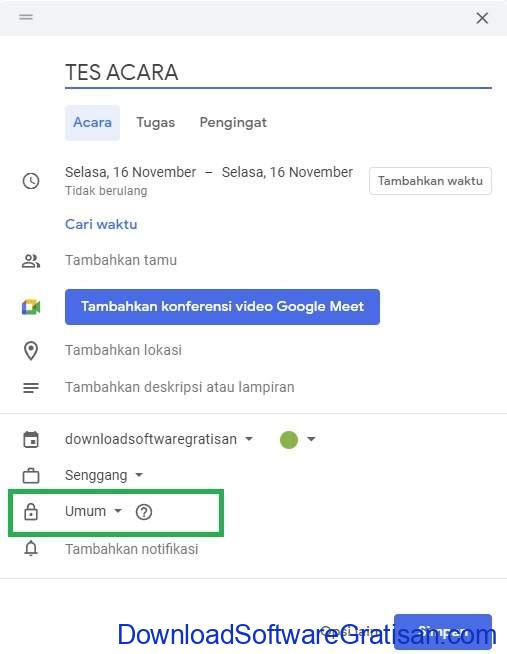This screenshot has height=654, width=507.
Task: Expand the downloadsoftwaregratisan calendar dropdown
Action: [x=159, y=439]
